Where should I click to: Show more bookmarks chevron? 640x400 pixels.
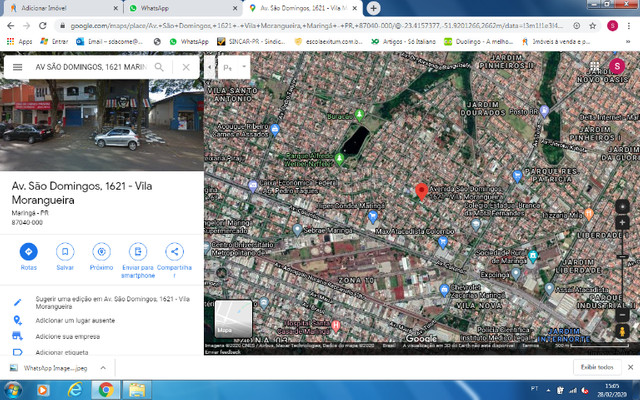click(628, 42)
